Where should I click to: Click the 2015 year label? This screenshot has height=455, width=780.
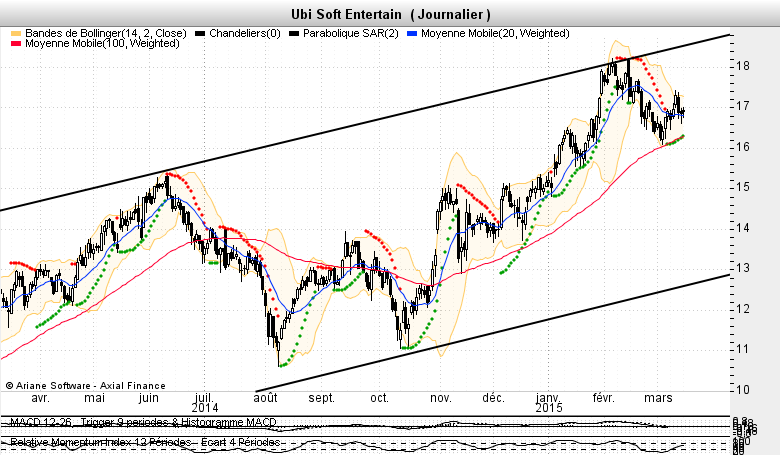pyautogui.click(x=549, y=408)
